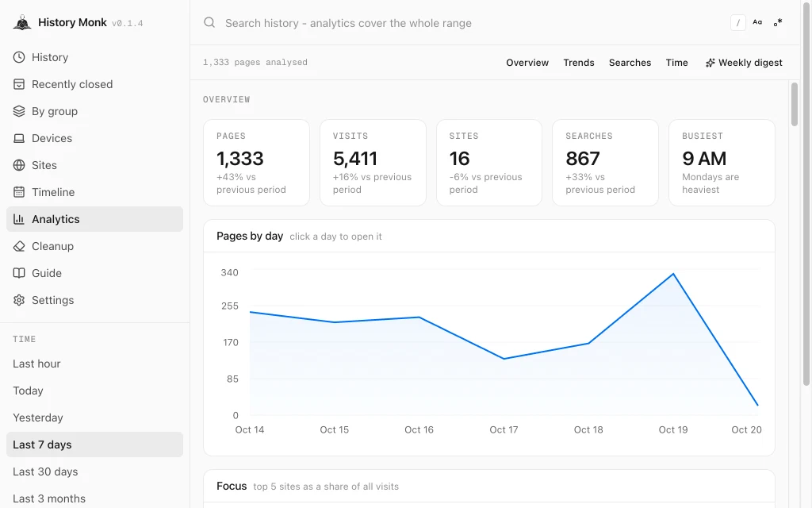Jump to the Searches section tab
Screen dimensions: 812x508
pos(630,63)
